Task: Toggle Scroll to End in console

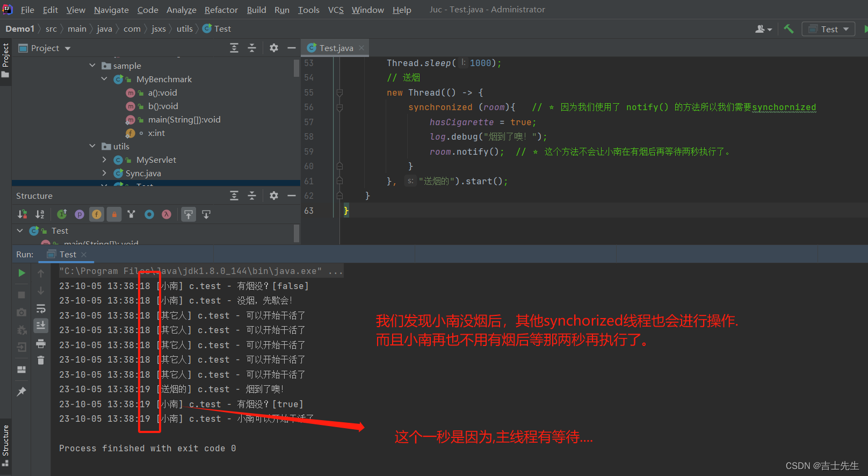Action: [x=41, y=326]
